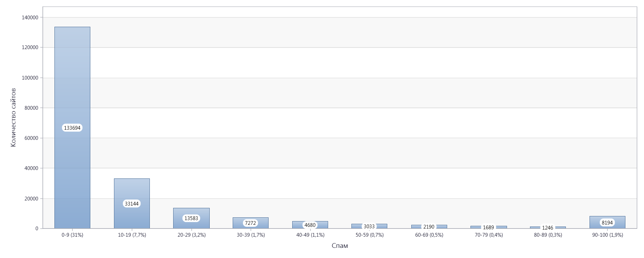Click the 7272 bar label

251,223
